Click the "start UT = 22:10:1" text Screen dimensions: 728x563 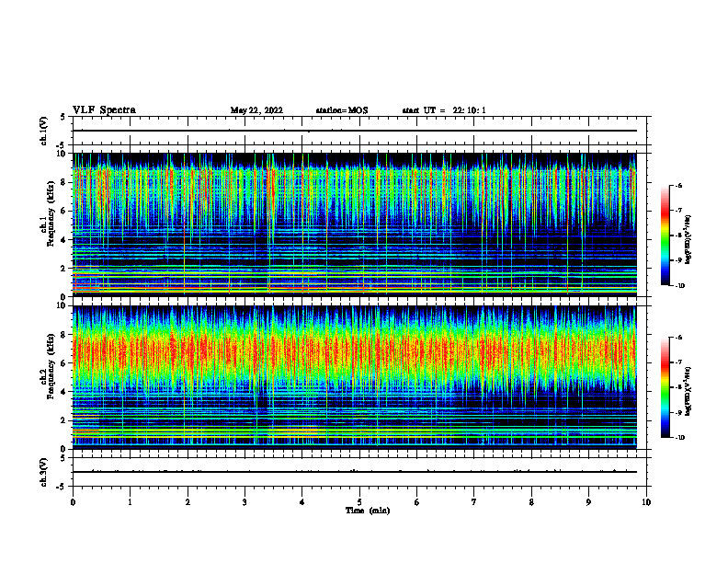(x=444, y=110)
